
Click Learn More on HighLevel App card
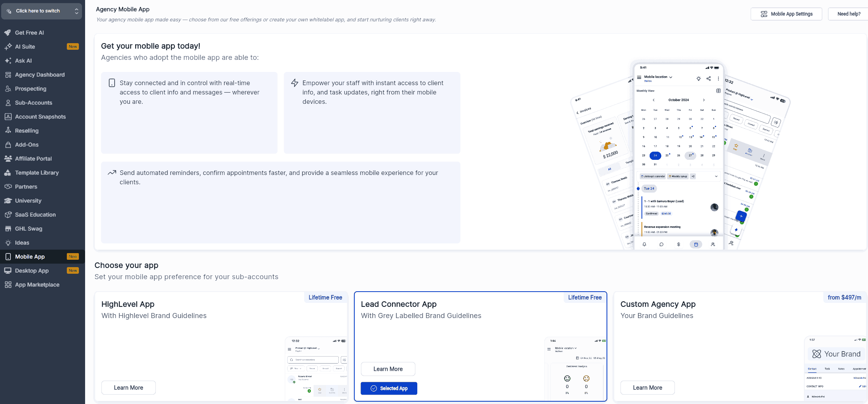tap(129, 388)
